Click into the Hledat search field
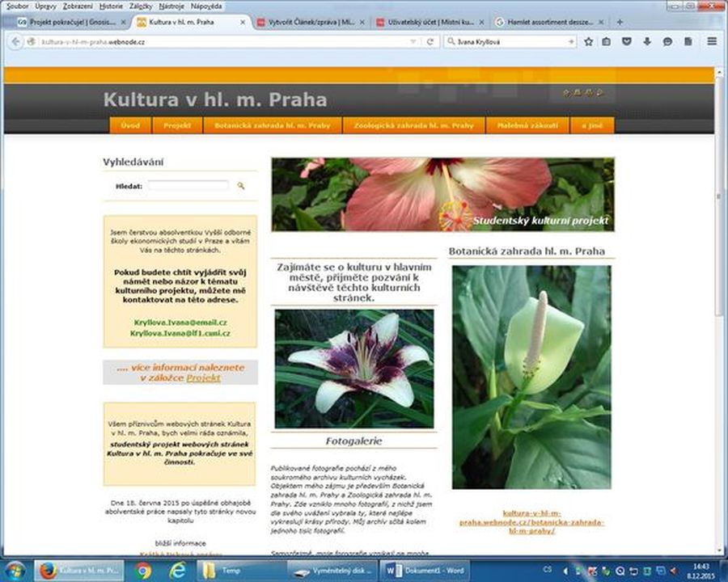 188,186
